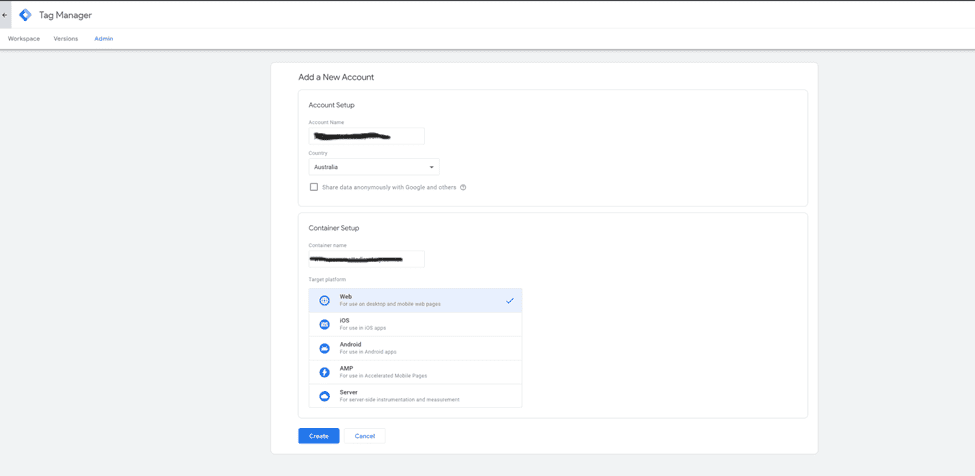Click the Tag Manager logo icon
This screenshot has height=476, width=975.
point(25,15)
